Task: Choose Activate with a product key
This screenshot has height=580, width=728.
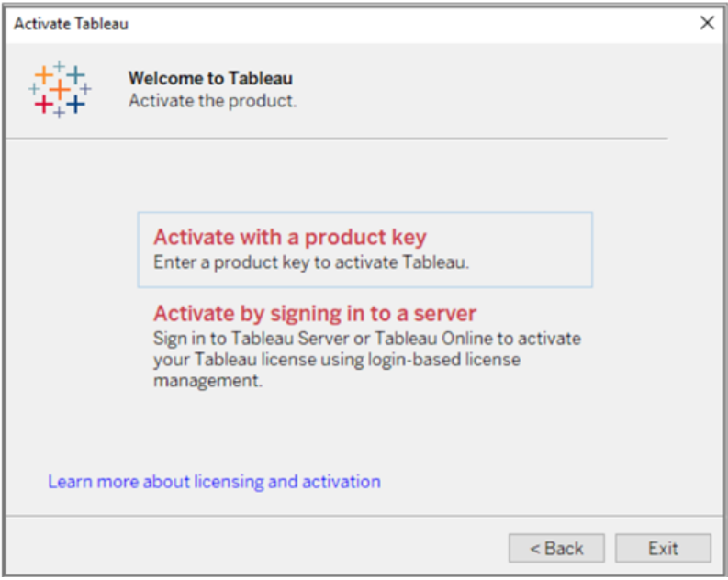Action: tap(290, 238)
